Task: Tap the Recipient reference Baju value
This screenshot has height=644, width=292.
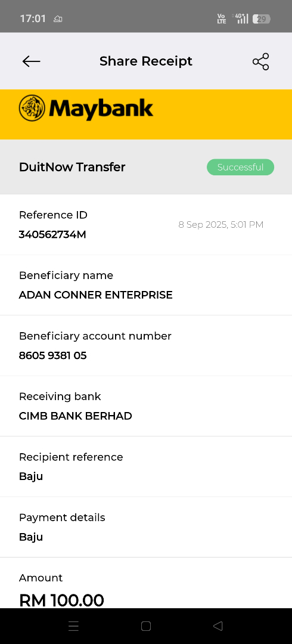Action: click(x=31, y=476)
